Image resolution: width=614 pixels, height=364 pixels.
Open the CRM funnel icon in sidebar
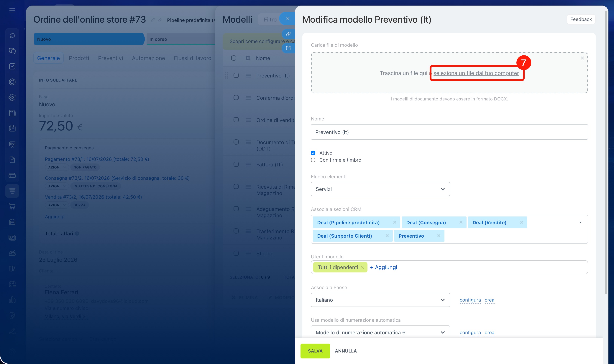point(12,191)
